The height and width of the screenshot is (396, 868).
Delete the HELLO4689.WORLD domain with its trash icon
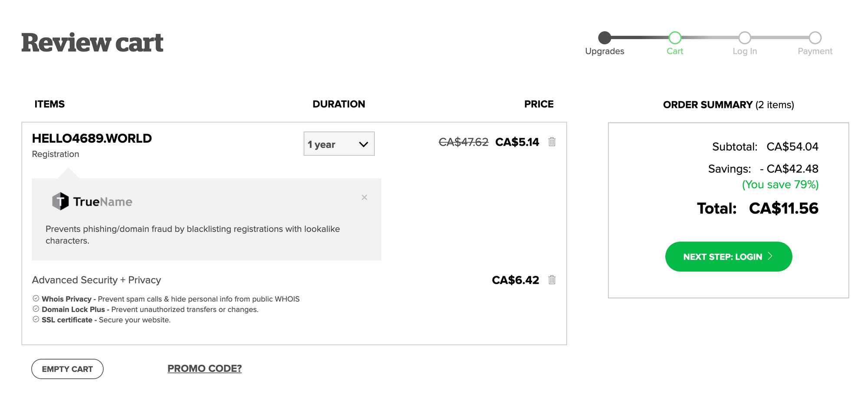(552, 141)
